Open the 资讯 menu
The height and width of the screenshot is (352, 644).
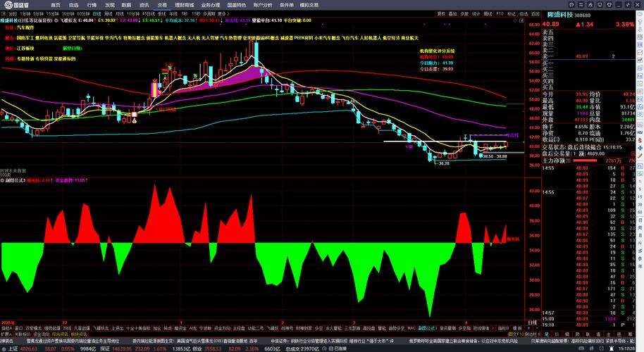pyautogui.click(x=144, y=5)
